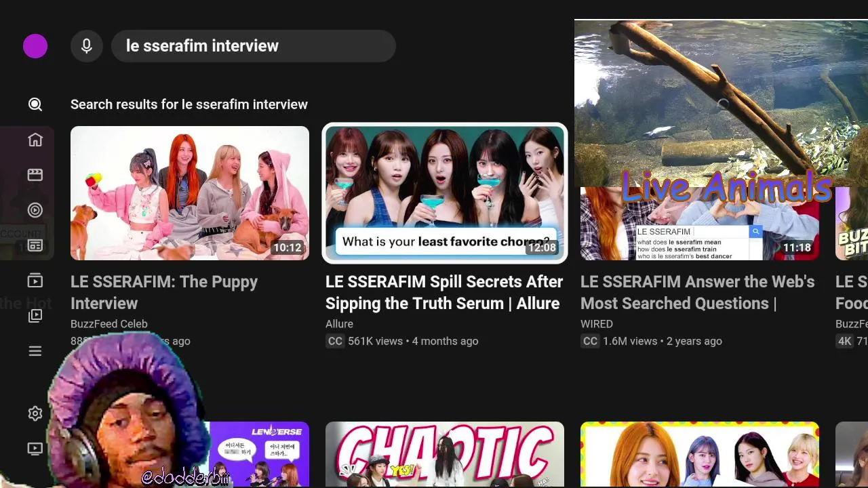Click Allure channel name
The image size is (868, 488).
[339, 324]
